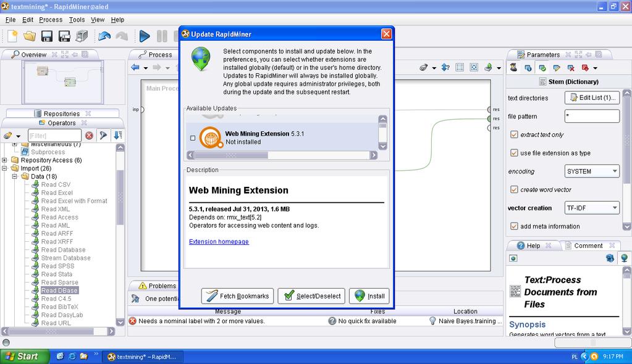Click the file pattern input field
632x364 pixels.
592,116
